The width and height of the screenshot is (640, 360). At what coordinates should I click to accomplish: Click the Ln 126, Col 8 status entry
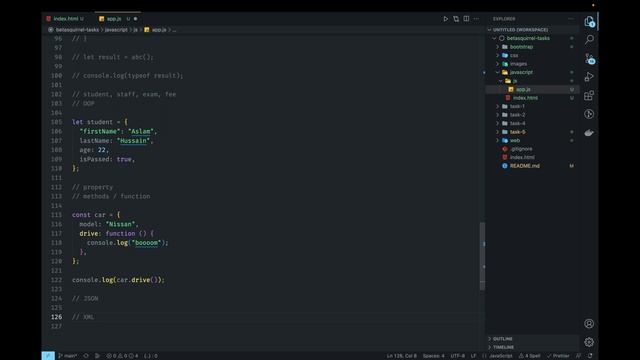coord(402,356)
